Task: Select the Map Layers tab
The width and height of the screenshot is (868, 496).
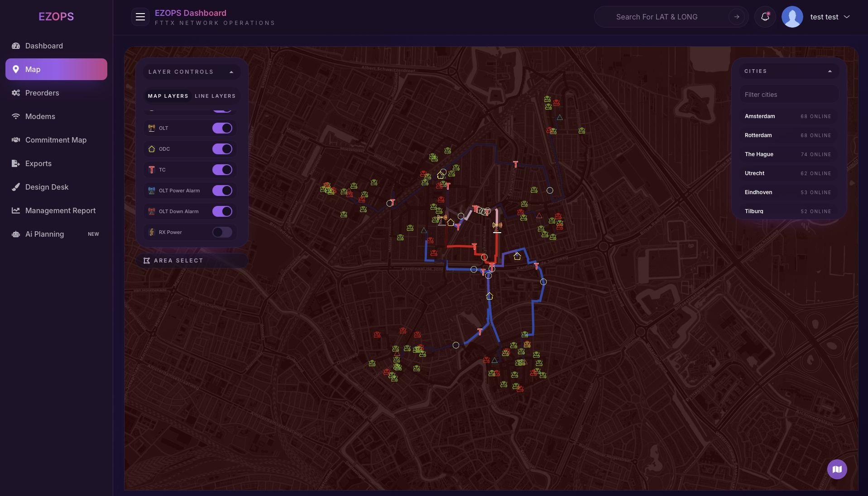Action: pos(168,96)
